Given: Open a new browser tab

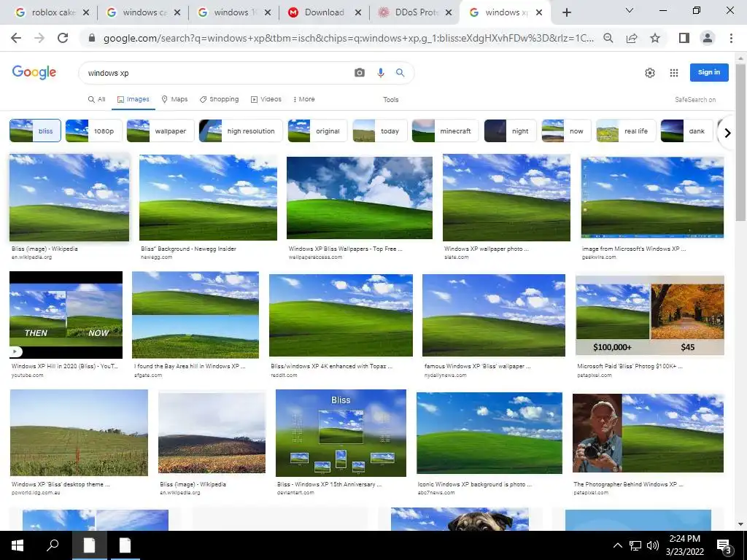Looking at the screenshot, I should (x=566, y=13).
